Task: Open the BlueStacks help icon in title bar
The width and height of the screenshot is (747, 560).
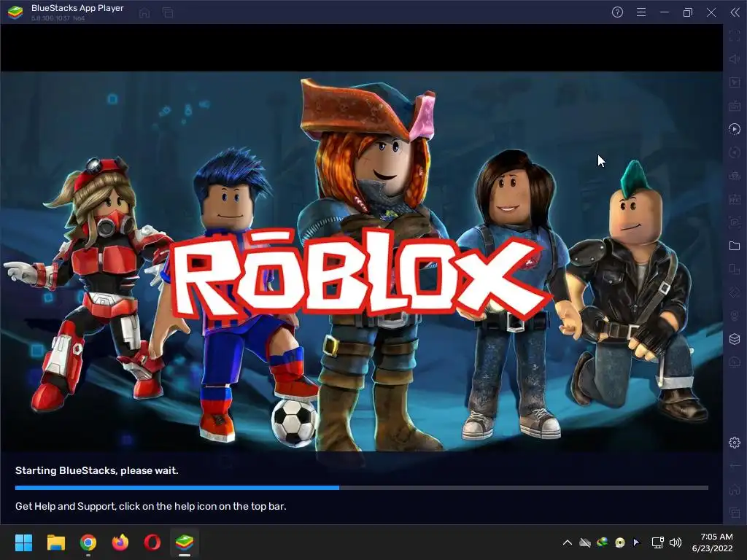Action: [617, 12]
